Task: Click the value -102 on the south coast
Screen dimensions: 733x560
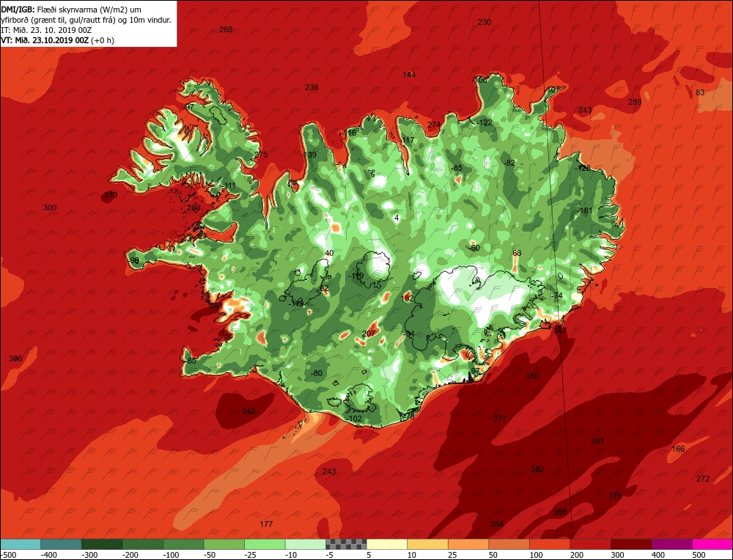Action: pyautogui.click(x=354, y=419)
